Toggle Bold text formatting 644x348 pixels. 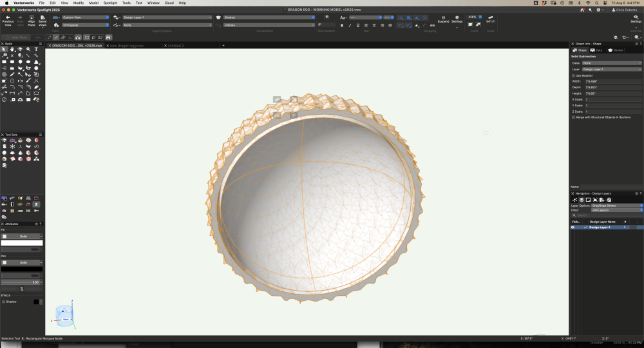(342, 26)
